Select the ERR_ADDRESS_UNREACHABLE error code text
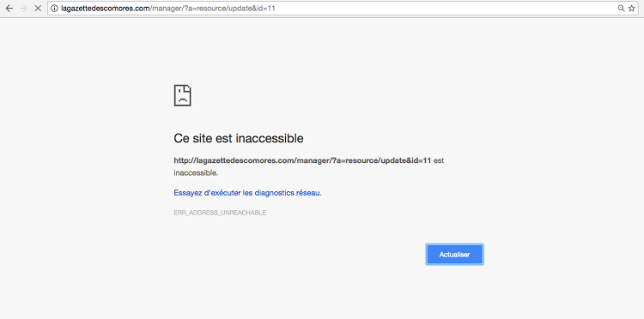This screenshot has width=644, height=319. click(x=220, y=213)
